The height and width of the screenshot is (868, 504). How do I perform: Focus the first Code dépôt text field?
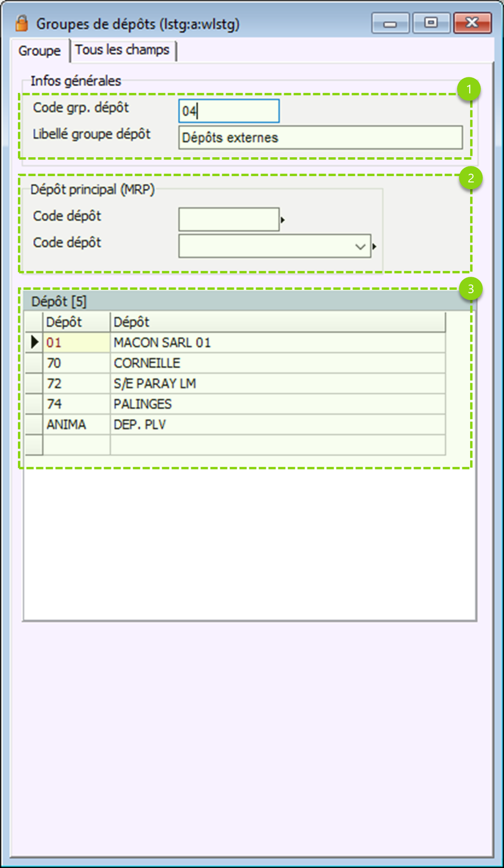tap(229, 220)
